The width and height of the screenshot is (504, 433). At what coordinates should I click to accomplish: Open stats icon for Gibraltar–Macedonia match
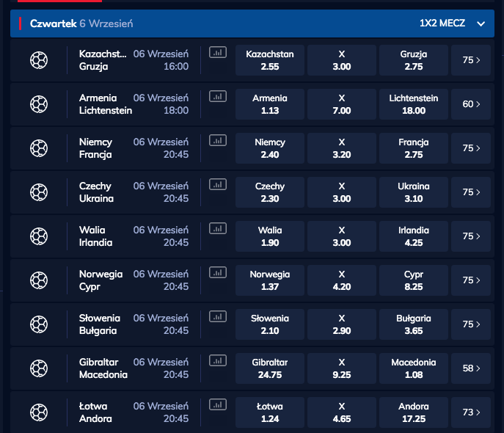click(218, 360)
